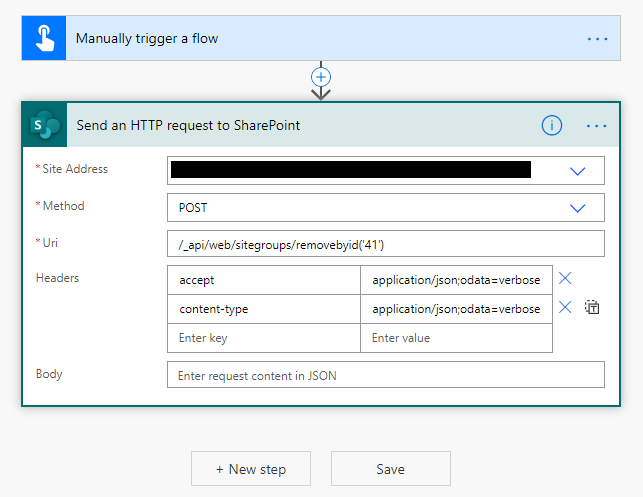Click the Body JSON content field

(385, 375)
